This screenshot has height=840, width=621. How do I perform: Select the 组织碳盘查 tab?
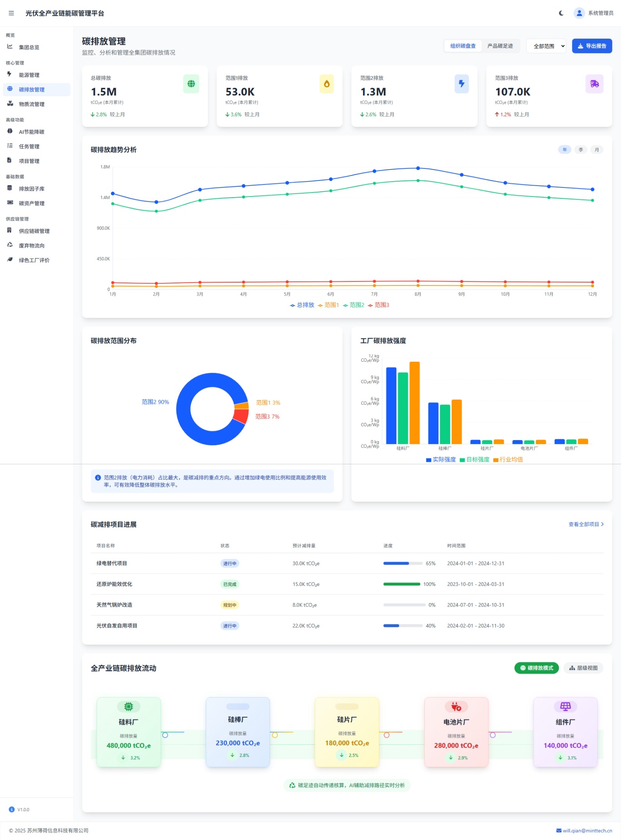click(463, 46)
